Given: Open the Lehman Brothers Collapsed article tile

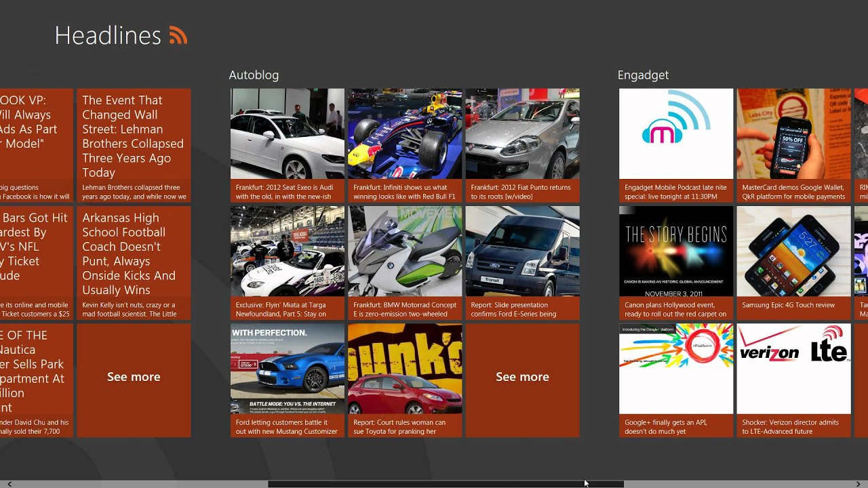Looking at the screenshot, I should point(134,146).
